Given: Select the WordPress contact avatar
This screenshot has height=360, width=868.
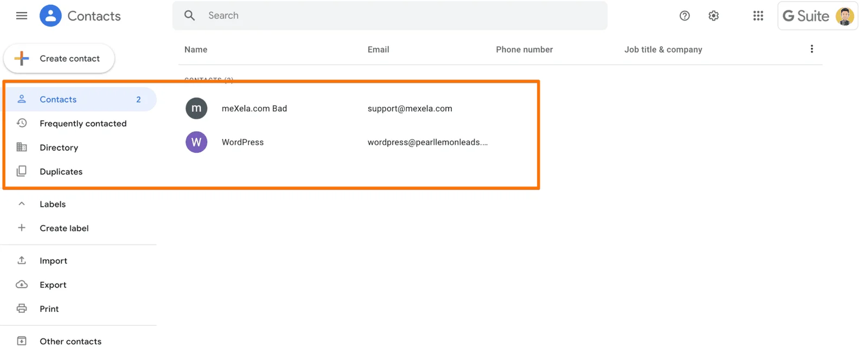Looking at the screenshot, I should [196, 142].
